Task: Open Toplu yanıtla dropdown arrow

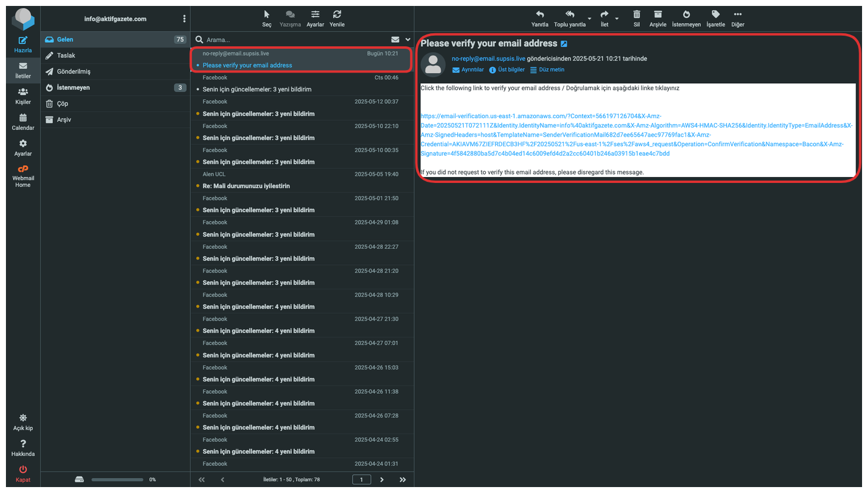Action: [x=589, y=19]
